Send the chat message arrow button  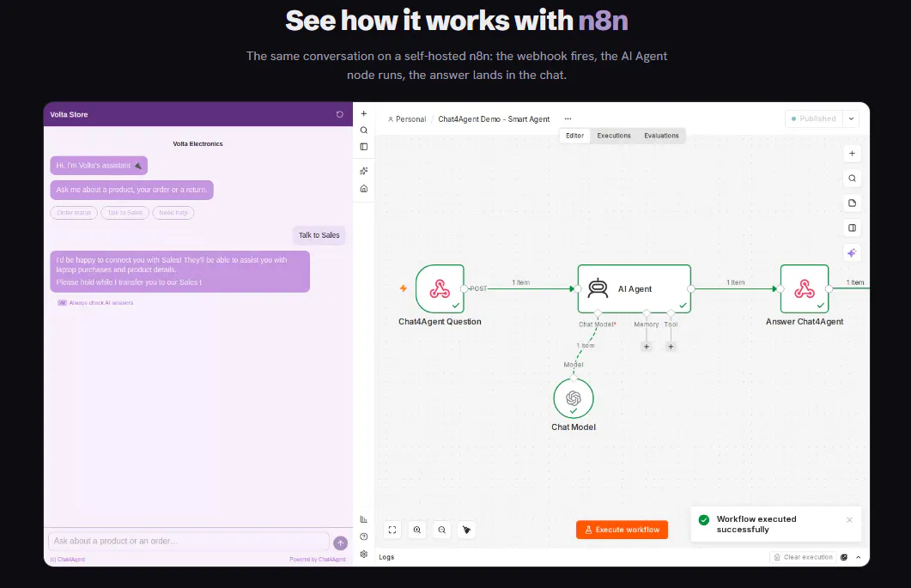(341, 543)
